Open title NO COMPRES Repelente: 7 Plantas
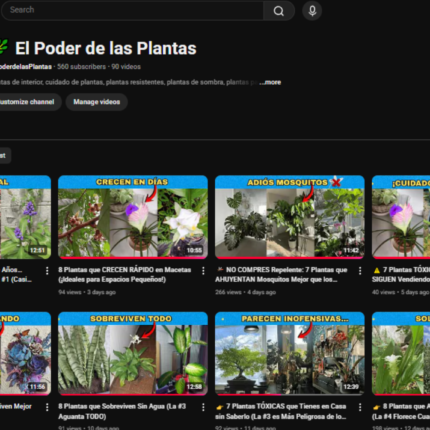 pyautogui.click(x=282, y=275)
